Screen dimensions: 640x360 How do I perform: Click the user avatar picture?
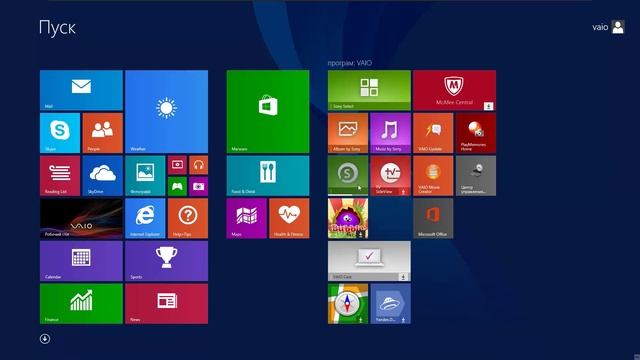coord(618,27)
